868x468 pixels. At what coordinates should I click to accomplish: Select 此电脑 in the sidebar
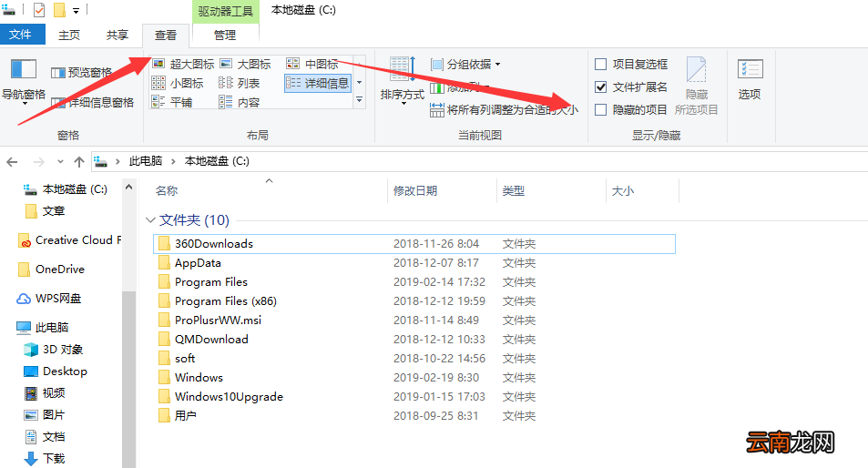click(43, 328)
